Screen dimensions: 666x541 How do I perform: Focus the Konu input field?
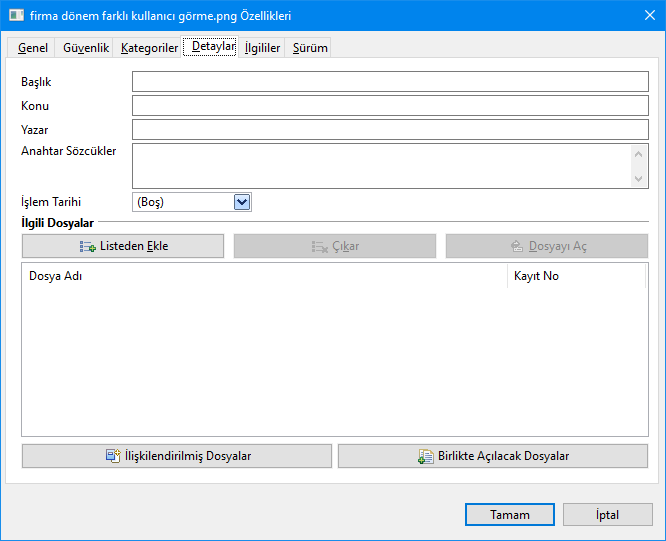pyautogui.click(x=390, y=106)
